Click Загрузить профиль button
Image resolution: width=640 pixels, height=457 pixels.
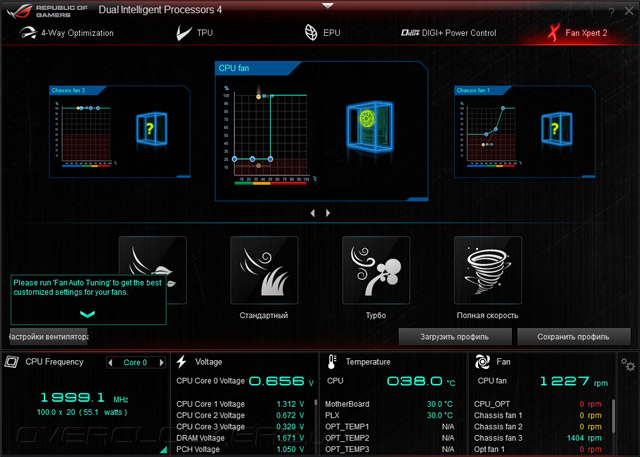click(x=455, y=337)
